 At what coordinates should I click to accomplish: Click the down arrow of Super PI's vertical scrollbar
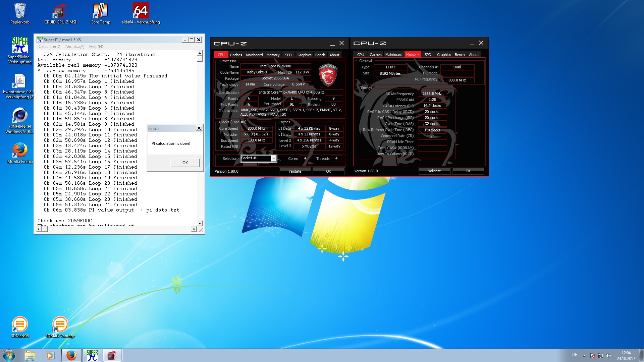pyautogui.click(x=200, y=223)
